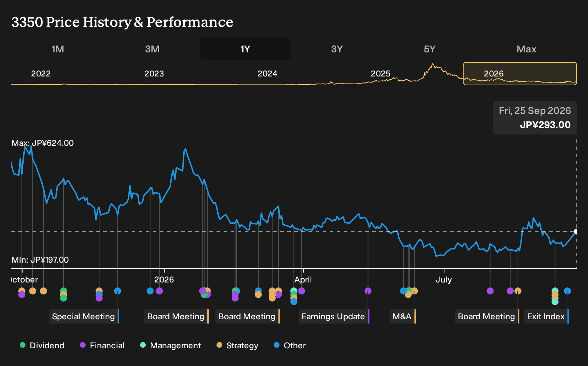Switch to the 5Y price history tab

coord(430,49)
